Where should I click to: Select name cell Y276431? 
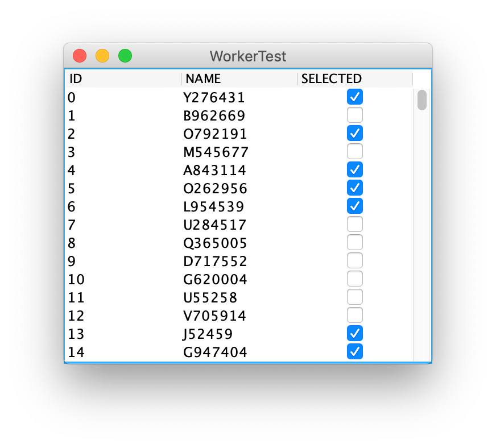(239, 97)
